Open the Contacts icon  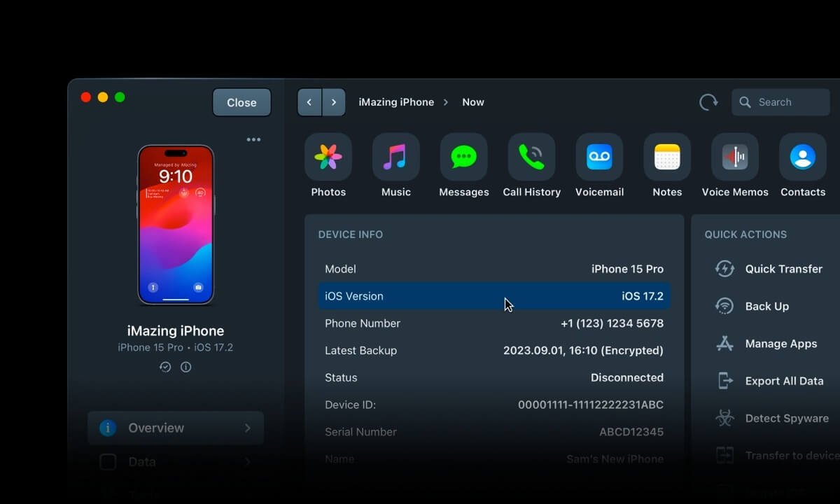click(x=803, y=157)
